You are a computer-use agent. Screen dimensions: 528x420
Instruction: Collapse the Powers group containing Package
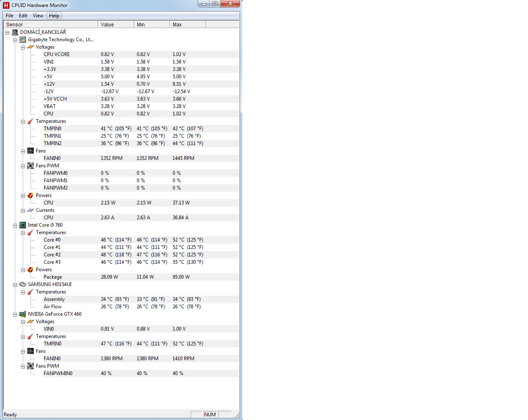23,270
